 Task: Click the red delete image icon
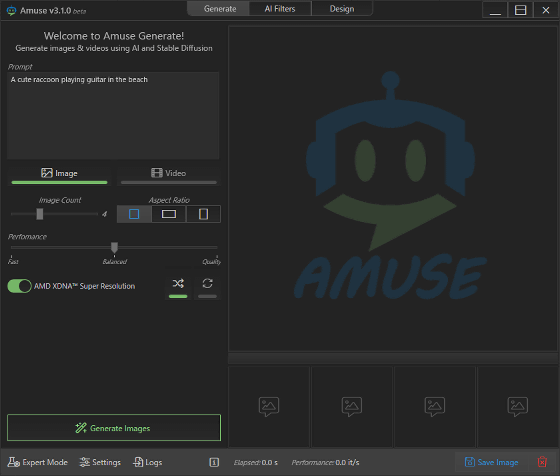pyautogui.click(x=542, y=462)
